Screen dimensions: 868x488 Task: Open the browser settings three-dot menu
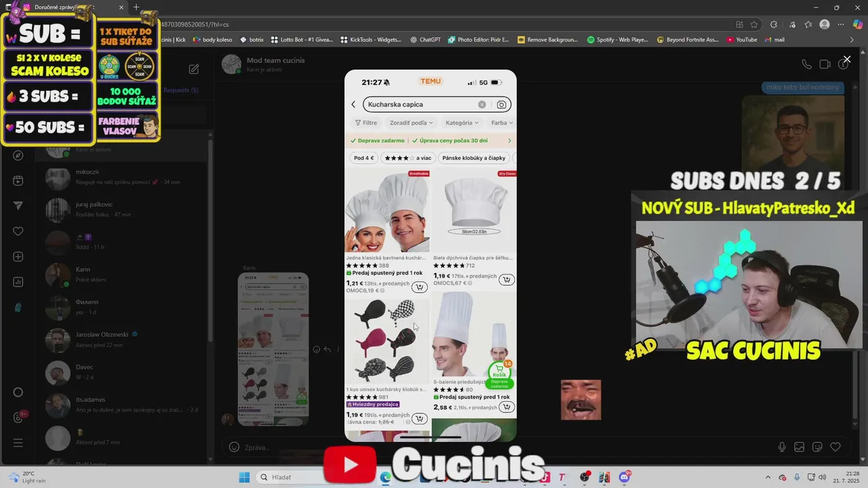(x=842, y=24)
